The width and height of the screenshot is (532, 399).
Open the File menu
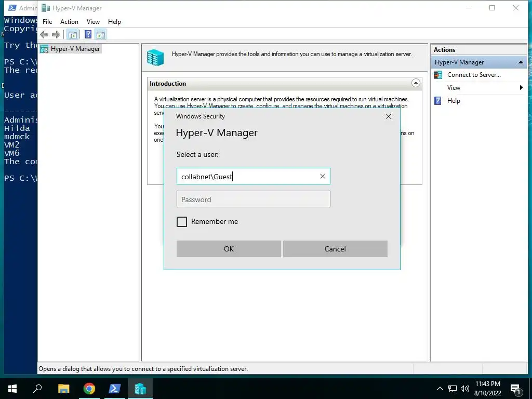click(x=47, y=22)
